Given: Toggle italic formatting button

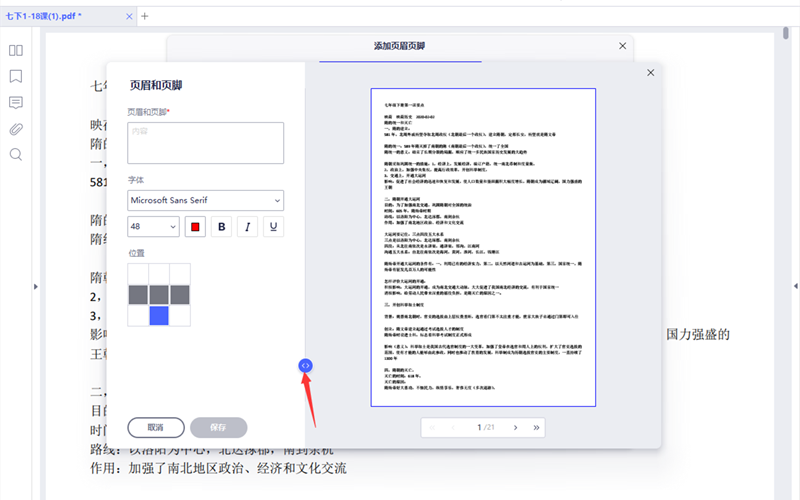Looking at the screenshot, I should 247,227.
